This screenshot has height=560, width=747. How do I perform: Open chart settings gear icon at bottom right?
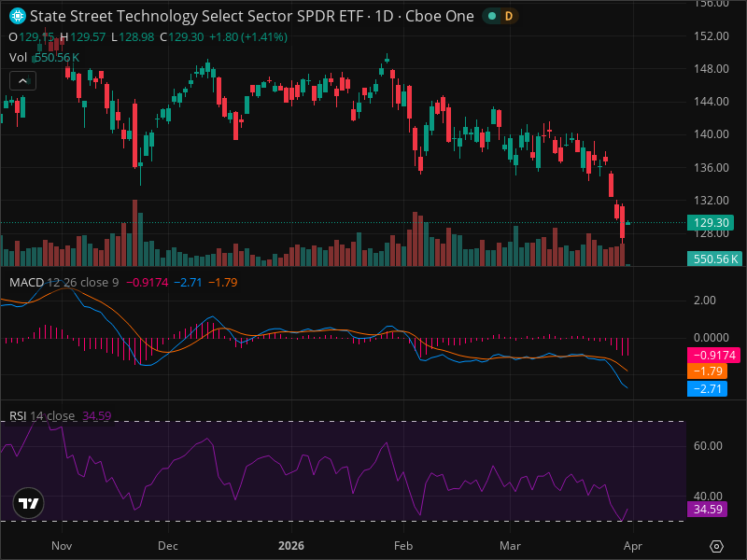pos(716,546)
